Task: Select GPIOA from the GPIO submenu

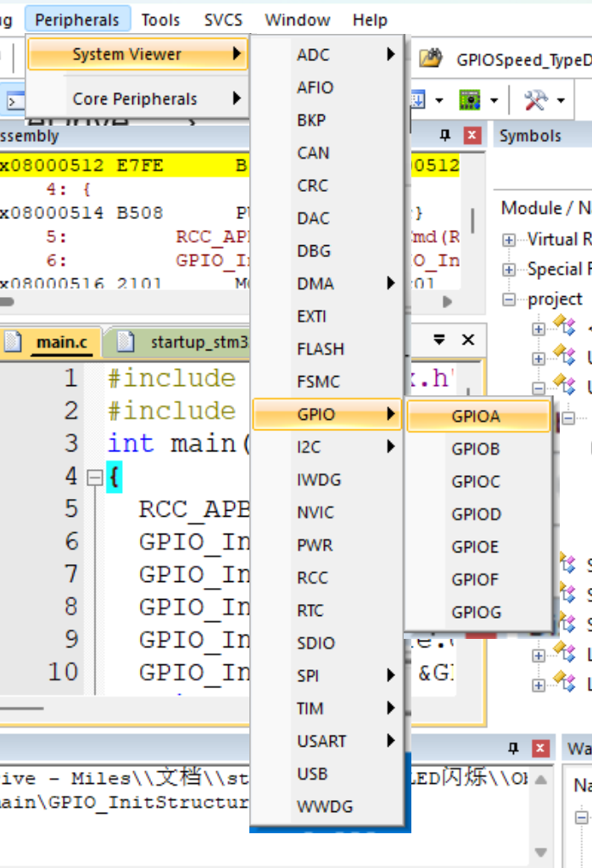Action: pyautogui.click(x=477, y=416)
